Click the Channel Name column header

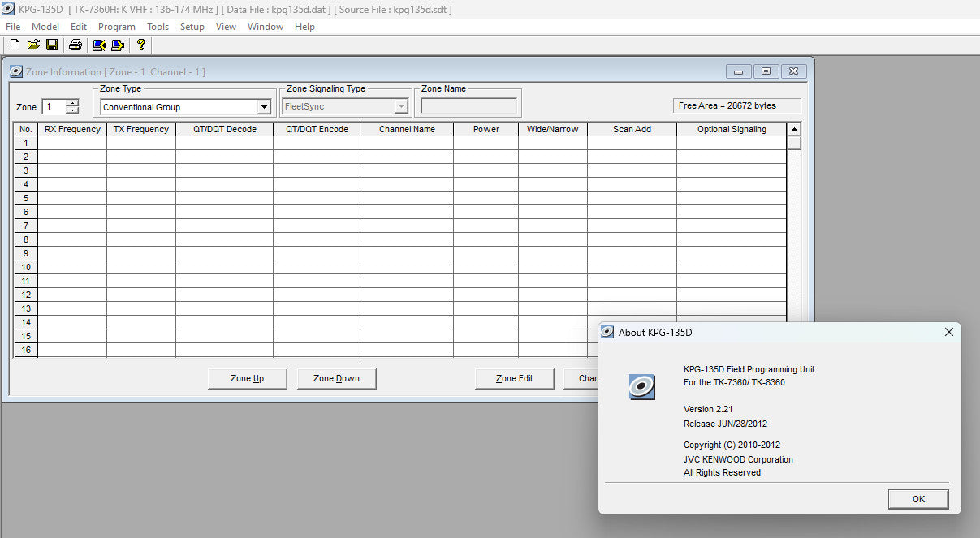coord(407,129)
